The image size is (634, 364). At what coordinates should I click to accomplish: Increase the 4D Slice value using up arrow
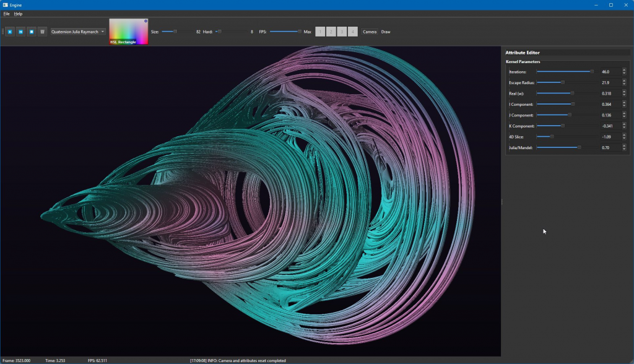624,136
